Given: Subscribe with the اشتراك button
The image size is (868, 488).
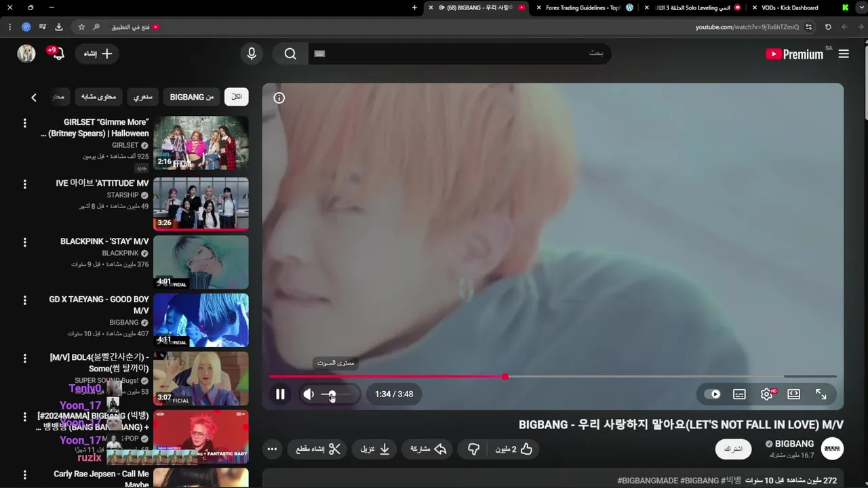Looking at the screenshot, I should [733, 449].
